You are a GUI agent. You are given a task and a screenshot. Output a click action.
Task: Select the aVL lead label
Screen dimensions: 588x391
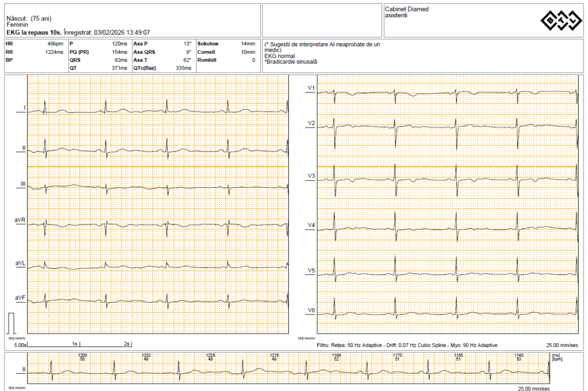click(20, 263)
